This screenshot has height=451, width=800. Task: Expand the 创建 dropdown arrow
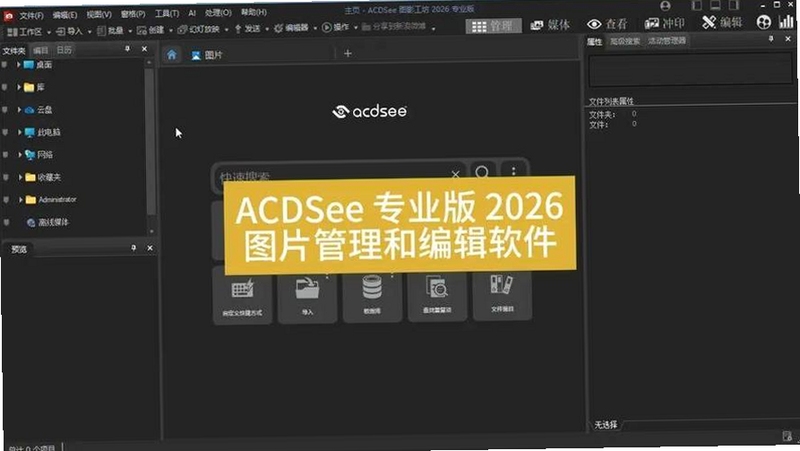tap(171, 31)
